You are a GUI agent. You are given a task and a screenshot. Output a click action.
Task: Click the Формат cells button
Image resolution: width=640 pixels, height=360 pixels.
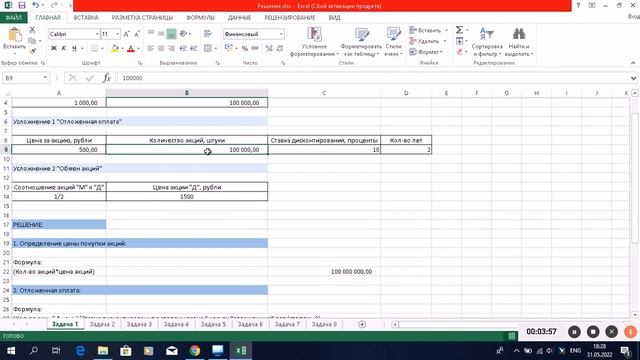[426, 52]
